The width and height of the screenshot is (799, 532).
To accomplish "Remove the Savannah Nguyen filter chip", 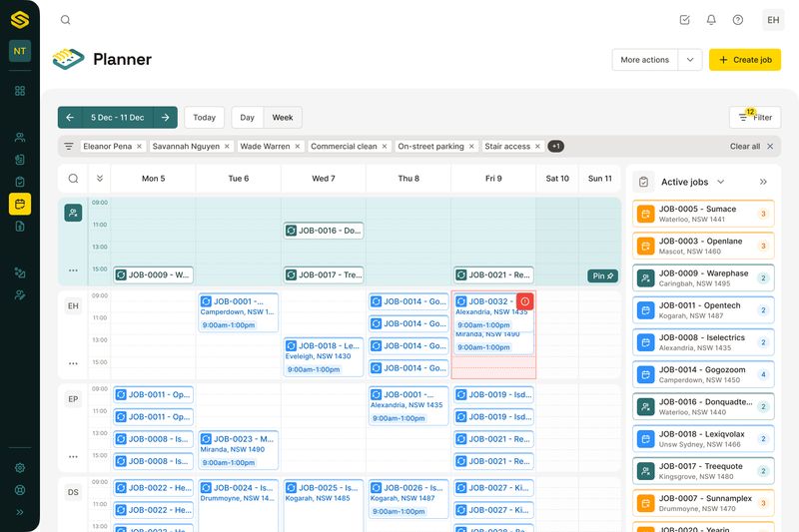I will [227, 146].
